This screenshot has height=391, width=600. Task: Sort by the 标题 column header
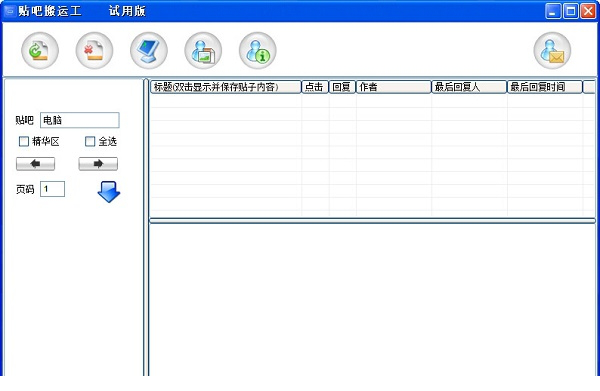coord(225,87)
